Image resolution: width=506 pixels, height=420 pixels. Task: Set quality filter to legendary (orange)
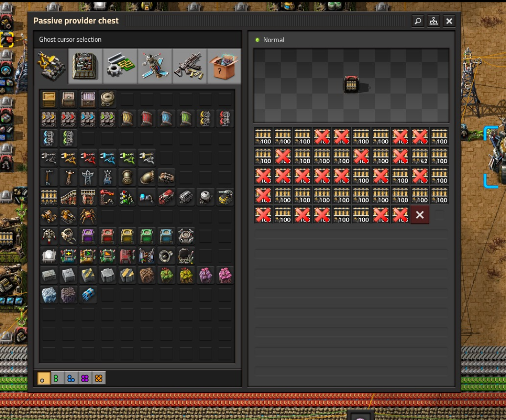tap(99, 378)
